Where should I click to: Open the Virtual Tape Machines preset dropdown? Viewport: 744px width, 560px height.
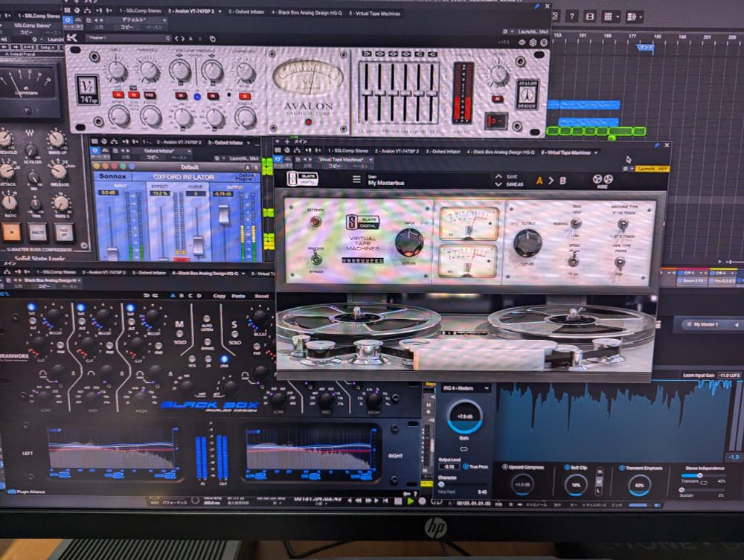(345, 160)
